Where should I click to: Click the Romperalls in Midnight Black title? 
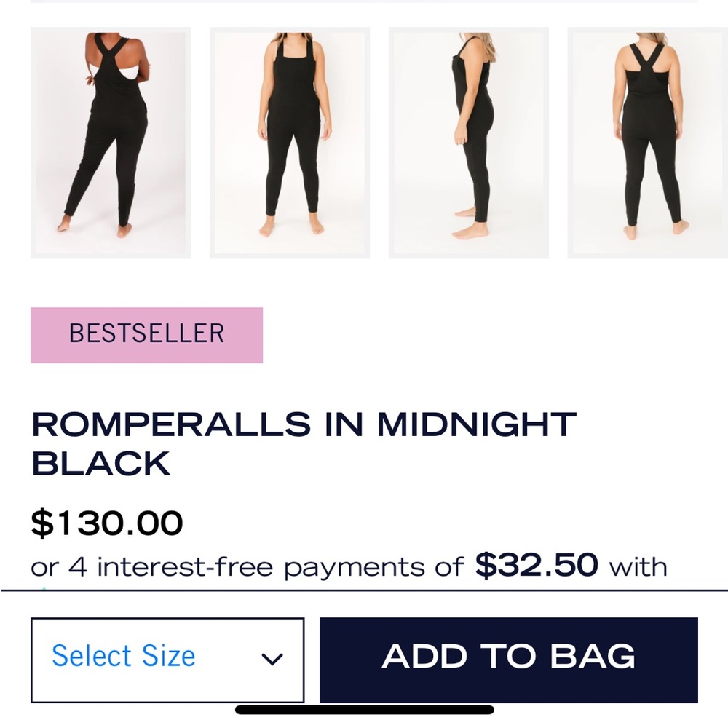coord(304,443)
